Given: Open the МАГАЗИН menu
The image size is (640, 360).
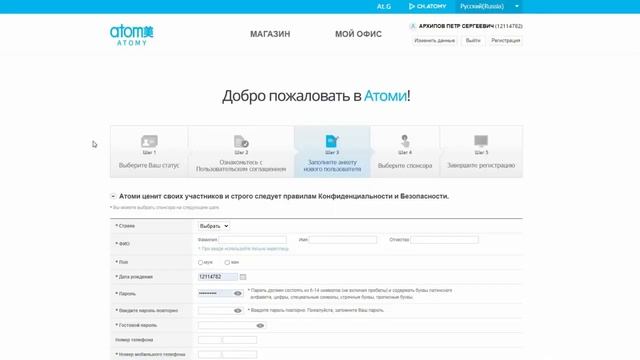Looking at the screenshot, I should [270, 34].
